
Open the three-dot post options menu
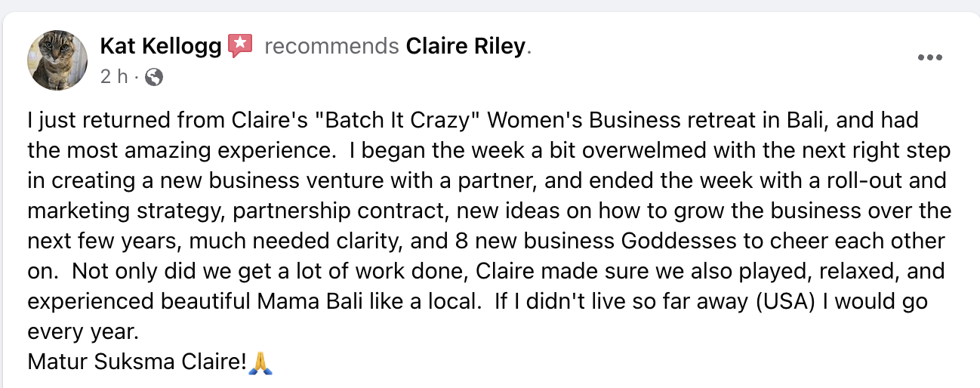[x=929, y=57]
